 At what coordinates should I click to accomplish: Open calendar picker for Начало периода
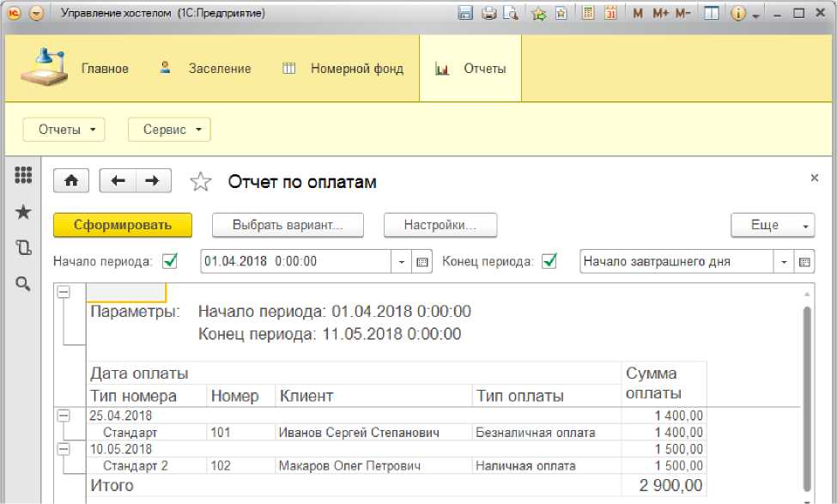[x=422, y=262]
